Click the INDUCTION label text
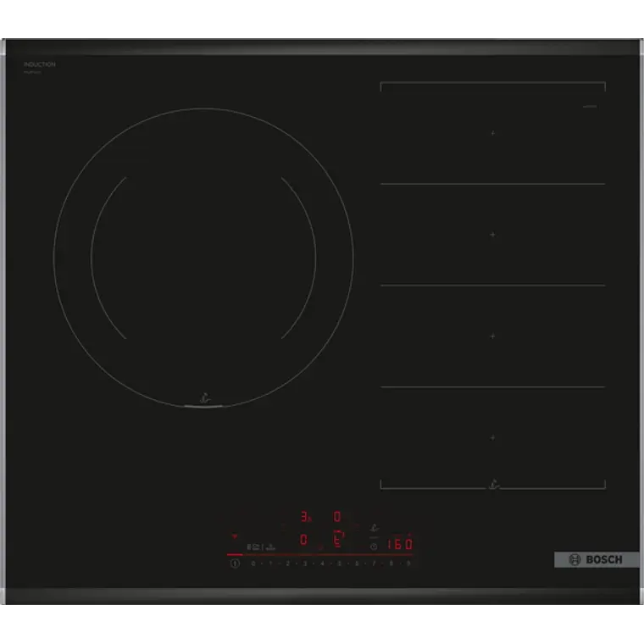 40,64
